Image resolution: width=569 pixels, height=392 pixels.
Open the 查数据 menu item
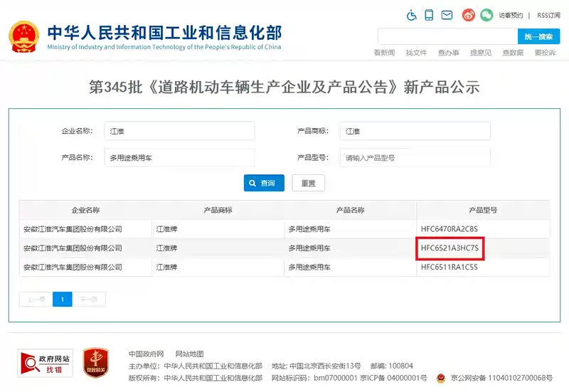pyautogui.click(x=513, y=53)
